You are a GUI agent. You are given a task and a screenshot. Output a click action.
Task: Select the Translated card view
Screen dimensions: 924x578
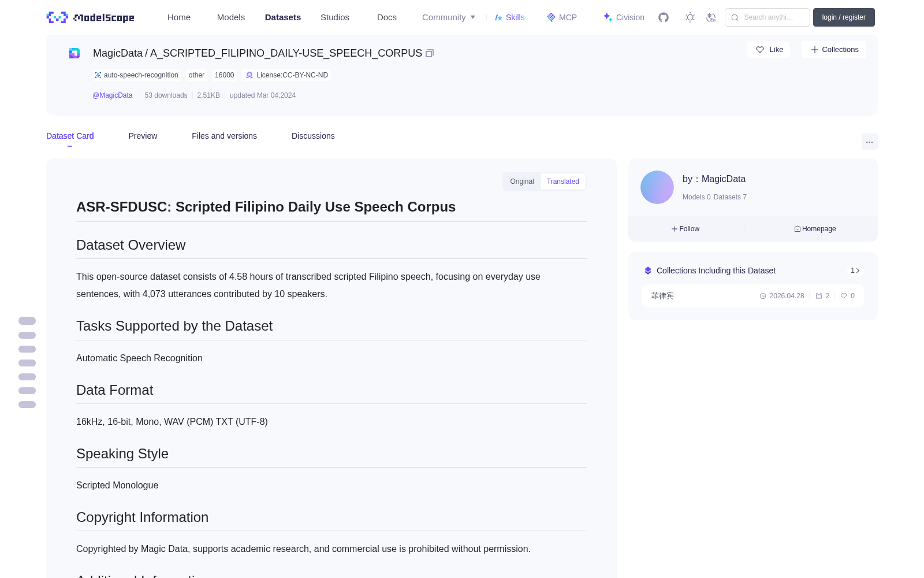pyautogui.click(x=563, y=181)
